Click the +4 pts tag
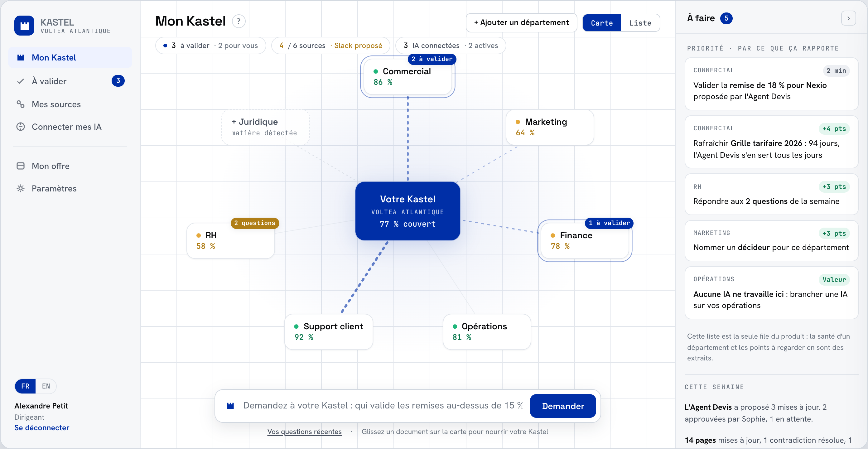Viewport: 868px width, 449px height. [x=834, y=129]
